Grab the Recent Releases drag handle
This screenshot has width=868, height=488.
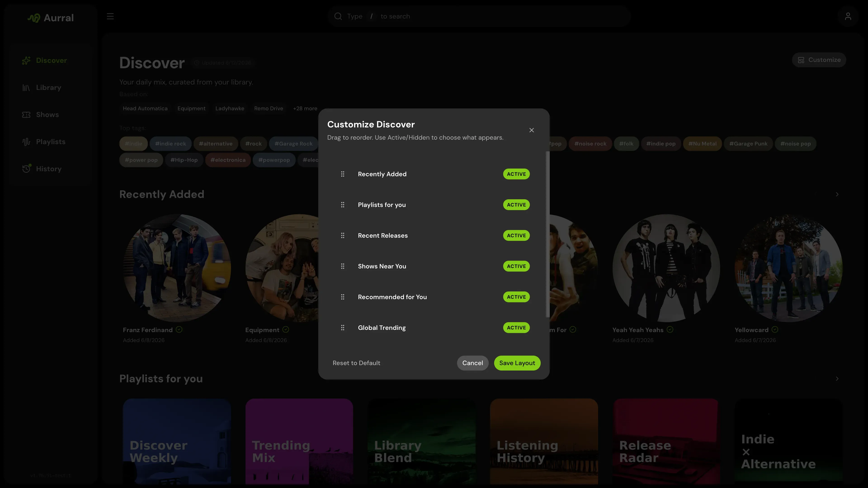[342, 235]
